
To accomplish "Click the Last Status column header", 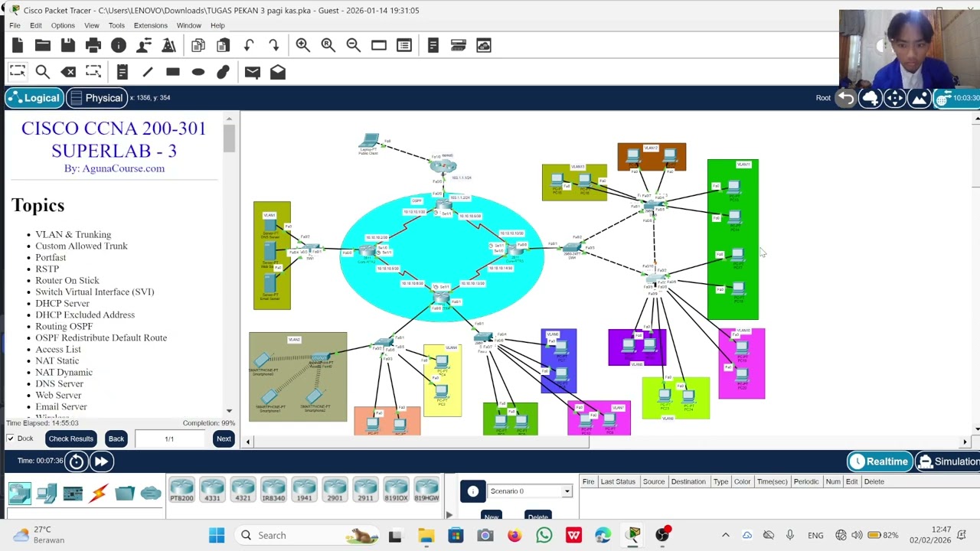I will (x=618, y=481).
